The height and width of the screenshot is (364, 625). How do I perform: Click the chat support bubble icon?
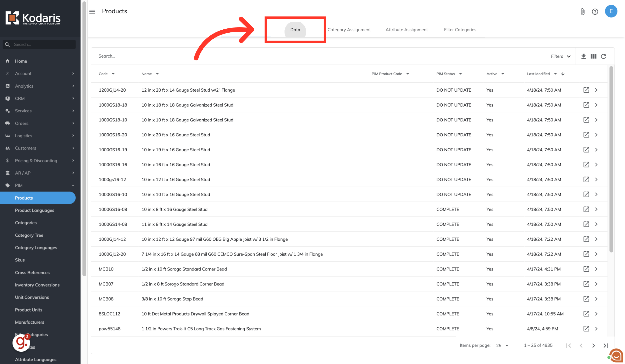point(616,355)
